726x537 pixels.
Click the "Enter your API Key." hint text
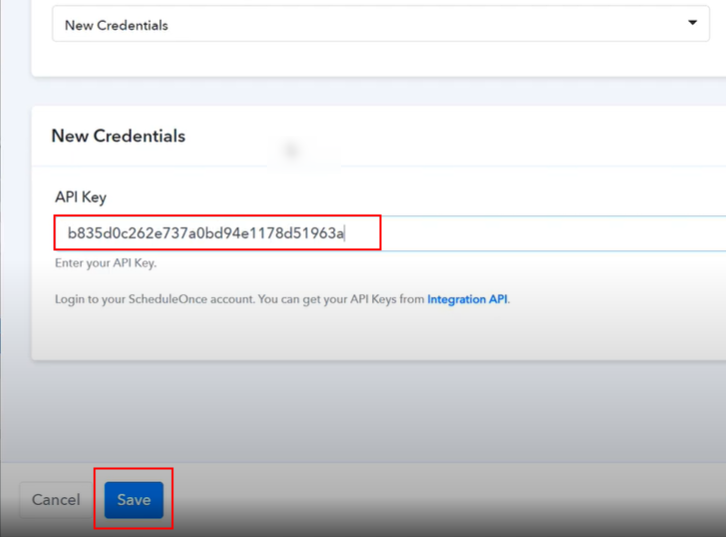click(105, 263)
